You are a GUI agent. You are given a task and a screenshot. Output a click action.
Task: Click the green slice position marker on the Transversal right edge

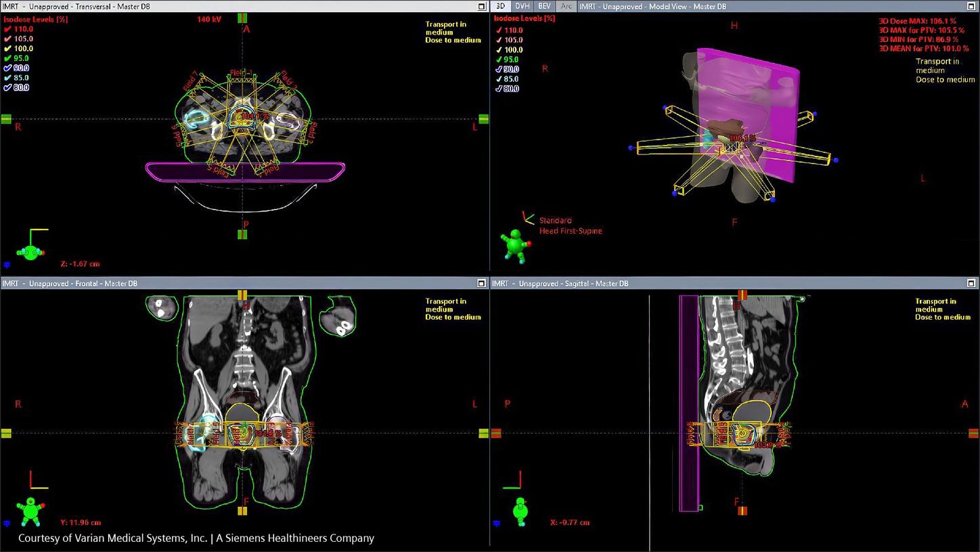tap(483, 118)
